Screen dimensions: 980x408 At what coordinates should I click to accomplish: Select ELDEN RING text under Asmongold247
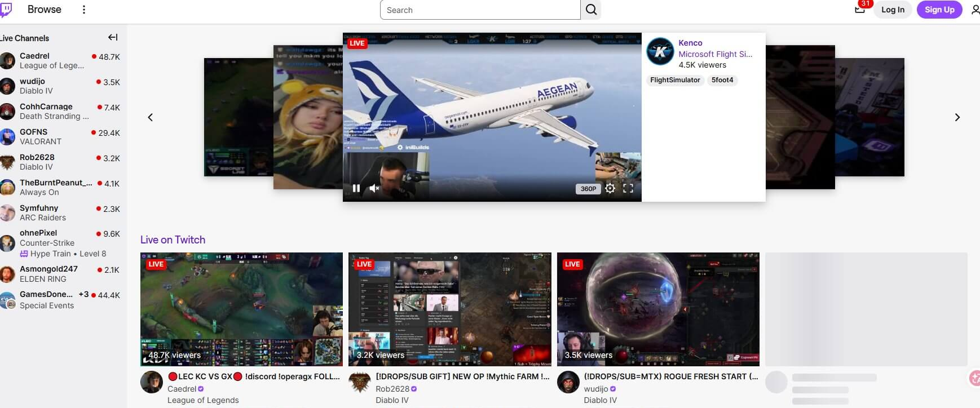[43, 279]
